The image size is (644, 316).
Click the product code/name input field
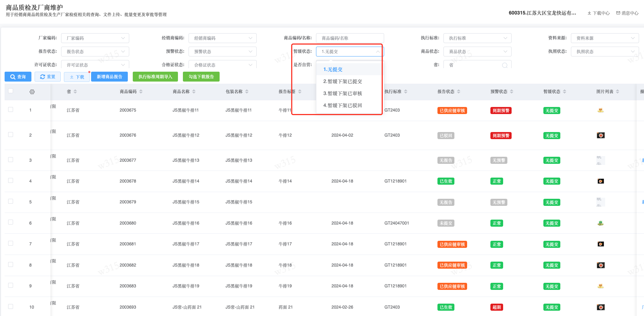click(x=350, y=38)
